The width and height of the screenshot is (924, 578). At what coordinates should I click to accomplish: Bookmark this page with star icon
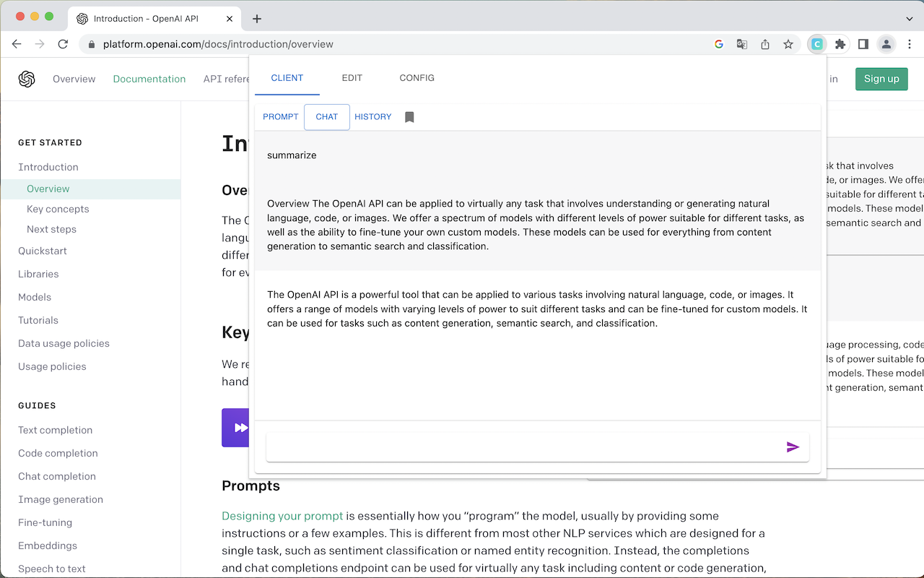[788, 44]
